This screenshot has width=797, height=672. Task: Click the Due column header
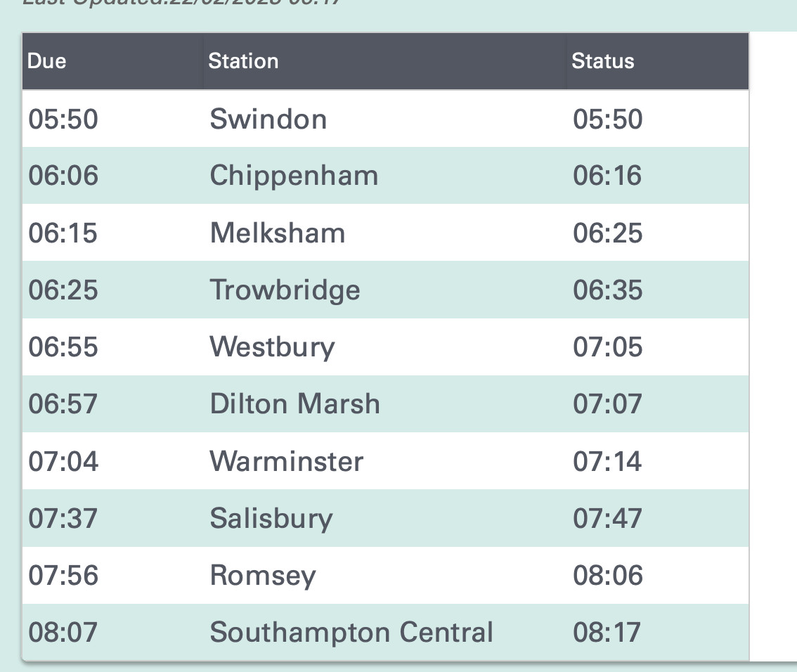click(x=47, y=61)
